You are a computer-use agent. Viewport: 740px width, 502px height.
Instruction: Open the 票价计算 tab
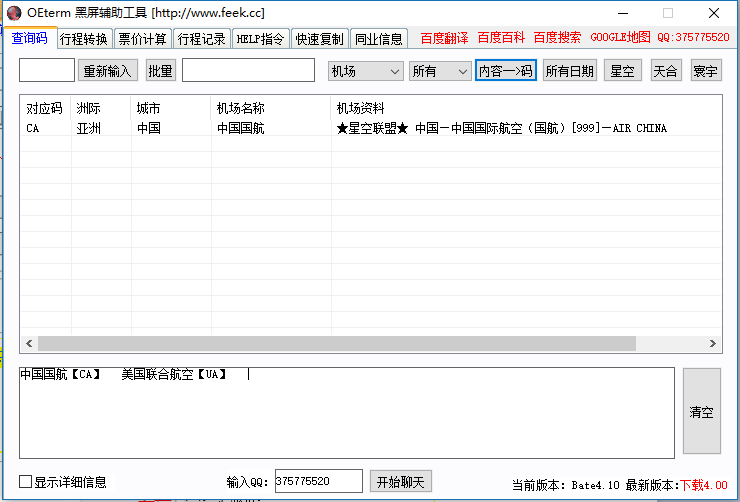(143, 39)
